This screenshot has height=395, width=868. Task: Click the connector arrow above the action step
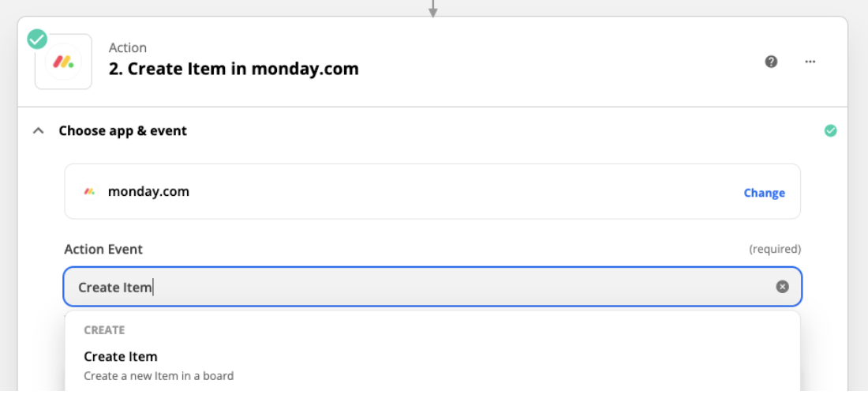(433, 9)
